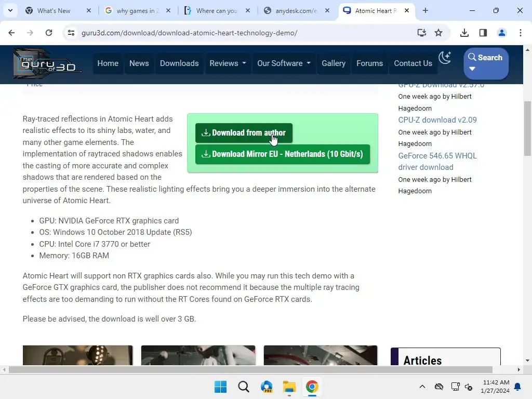Click Chrome taskbar icon
The image size is (532, 399).
[312, 387]
